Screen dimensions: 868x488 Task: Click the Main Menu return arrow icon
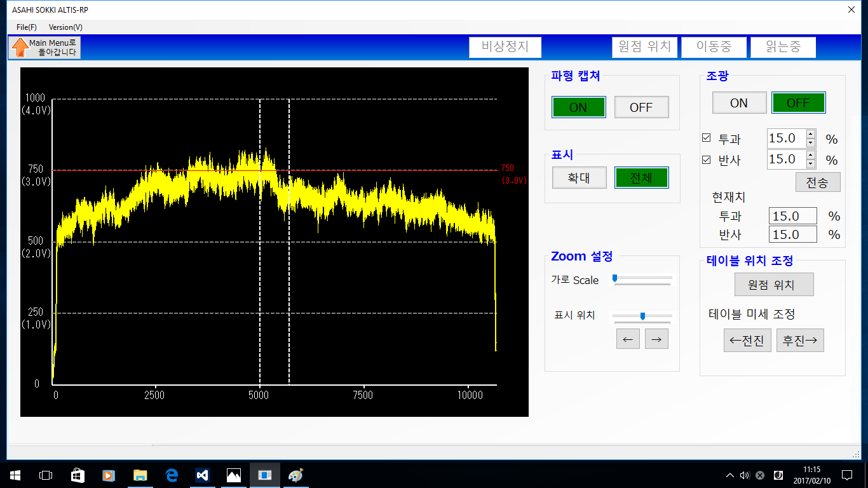(x=20, y=48)
